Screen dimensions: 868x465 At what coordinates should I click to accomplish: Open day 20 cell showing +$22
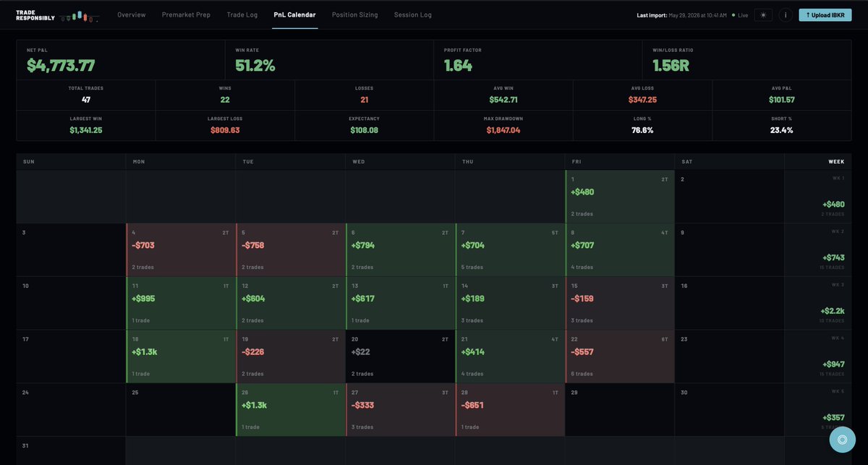[x=401, y=357]
